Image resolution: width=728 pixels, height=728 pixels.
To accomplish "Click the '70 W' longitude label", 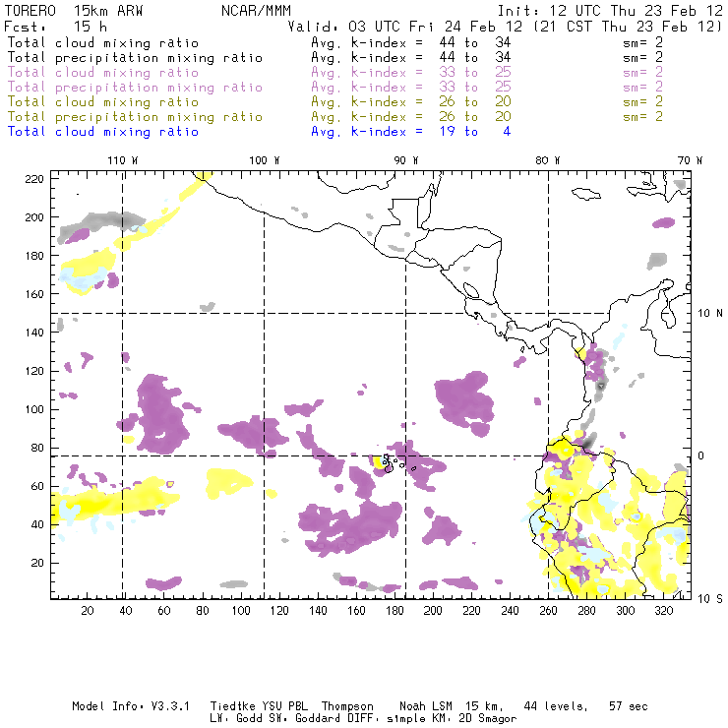I will 690,160.
